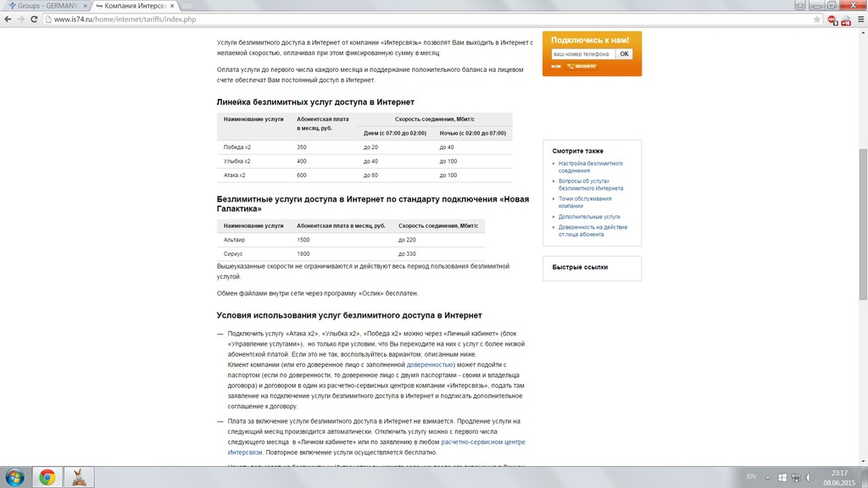Screen dimensions: 868x488
Task: Click the browser forward arrow
Action: point(21,19)
